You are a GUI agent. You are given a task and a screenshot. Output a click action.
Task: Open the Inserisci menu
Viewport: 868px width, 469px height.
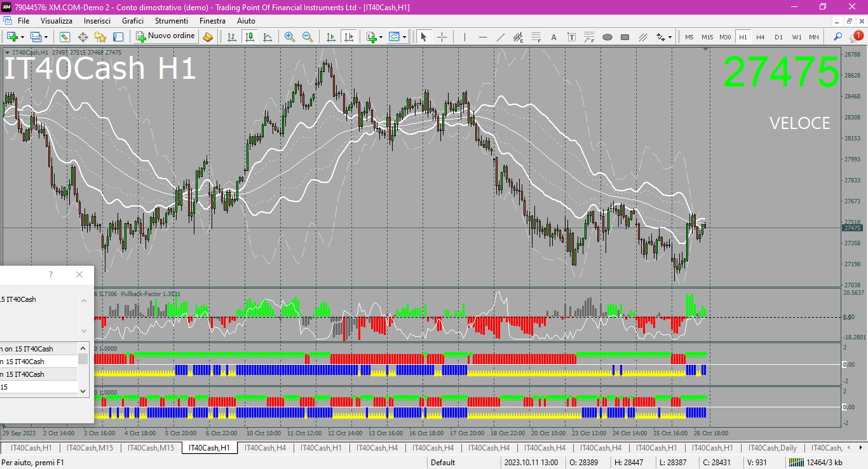[97, 21]
